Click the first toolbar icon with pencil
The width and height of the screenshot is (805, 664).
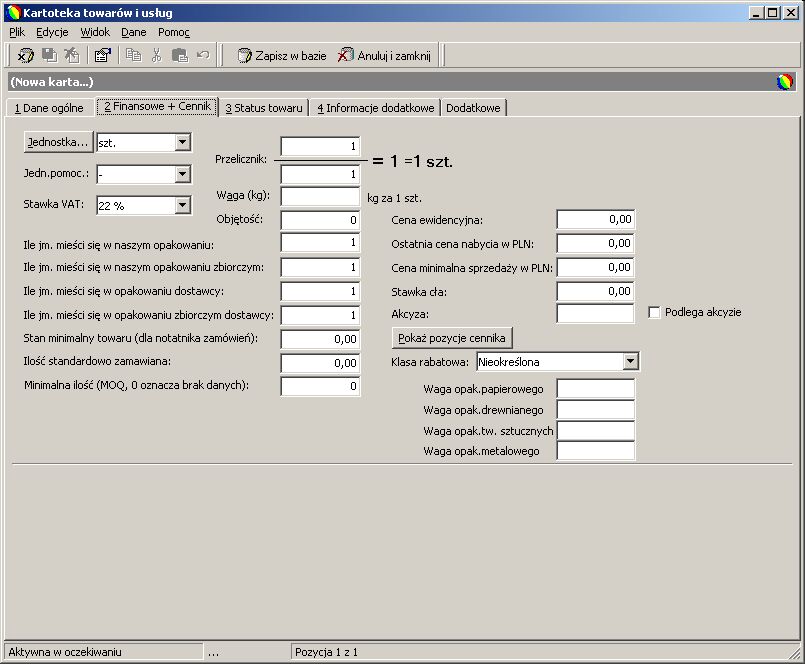click(26, 55)
